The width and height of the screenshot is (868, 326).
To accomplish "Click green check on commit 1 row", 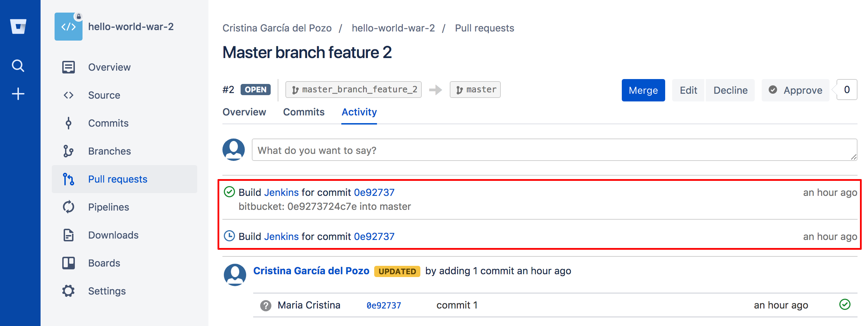I will coord(845,304).
